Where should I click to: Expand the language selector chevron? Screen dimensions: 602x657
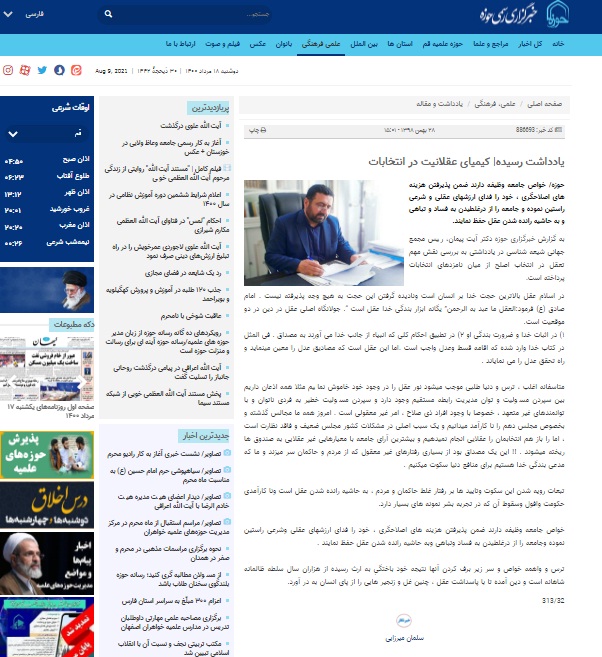[x=8, y=14]
